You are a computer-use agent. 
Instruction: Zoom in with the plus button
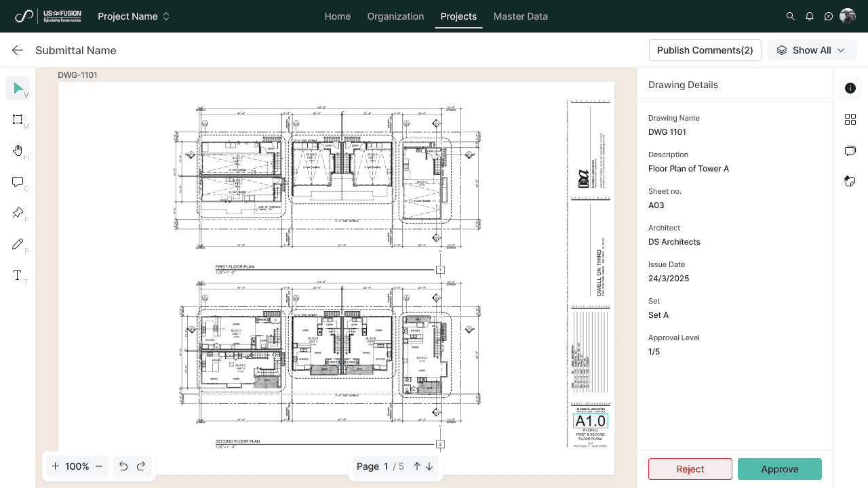click(55, 466)
